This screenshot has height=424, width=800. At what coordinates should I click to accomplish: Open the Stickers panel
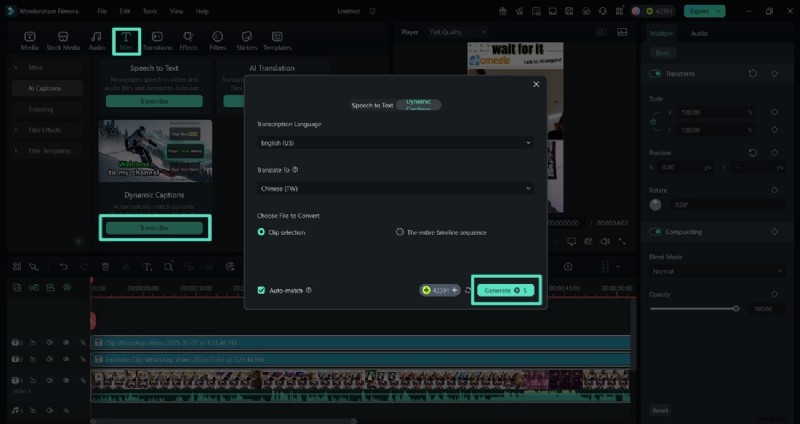246,41
